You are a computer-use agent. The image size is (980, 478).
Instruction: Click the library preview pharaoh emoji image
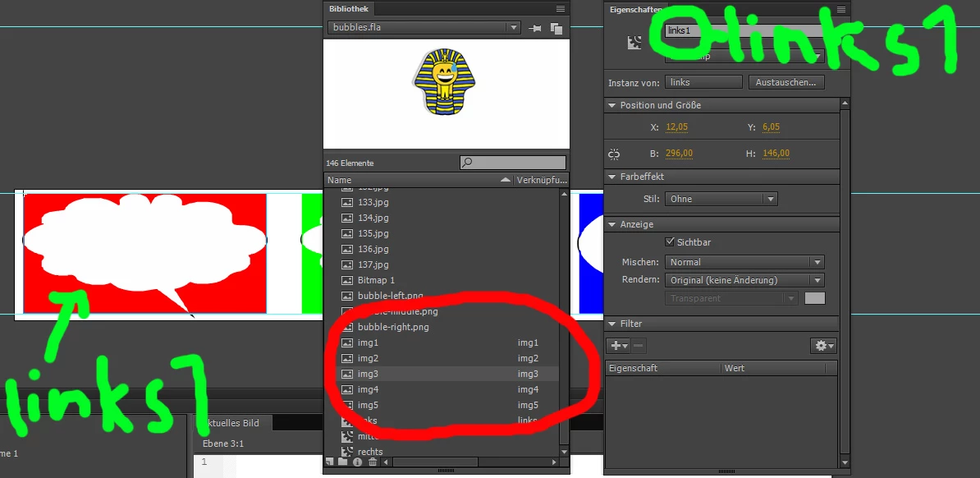[x=443, y=83]
